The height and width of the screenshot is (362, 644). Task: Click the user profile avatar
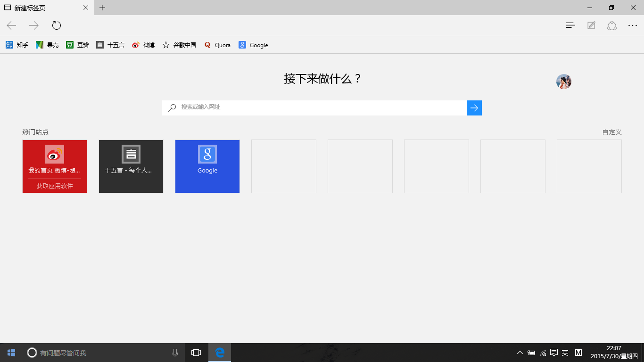pos(564,82)
